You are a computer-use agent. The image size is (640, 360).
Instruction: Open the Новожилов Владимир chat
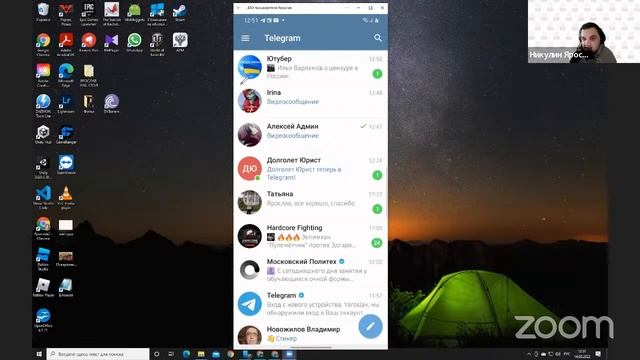[311, 334]
